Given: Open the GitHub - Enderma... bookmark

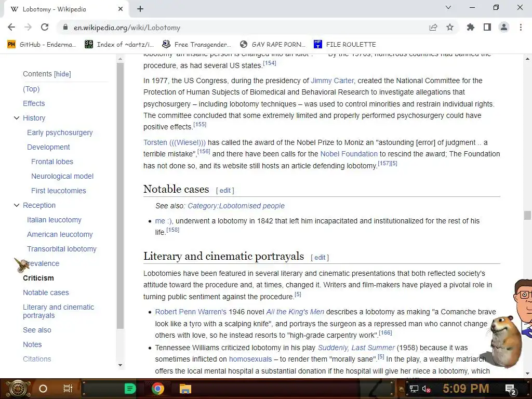Looking at the screenshot, I should tap(42, 45).
